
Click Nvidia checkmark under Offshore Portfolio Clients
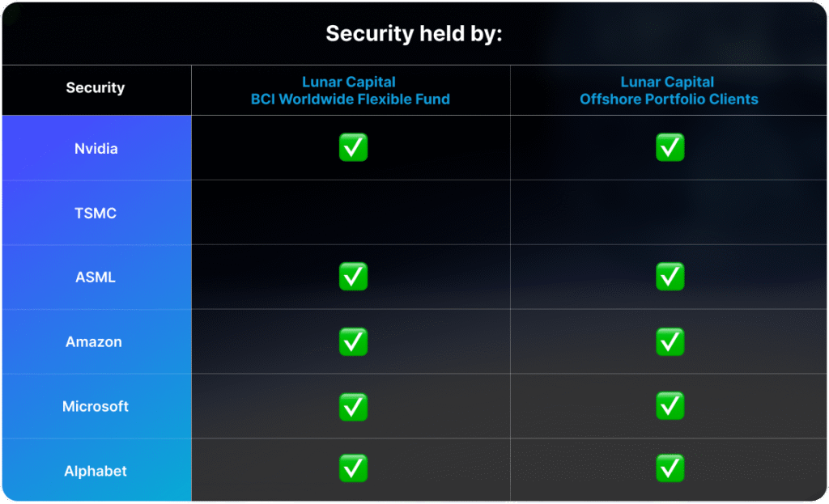[x=670, y=147]
